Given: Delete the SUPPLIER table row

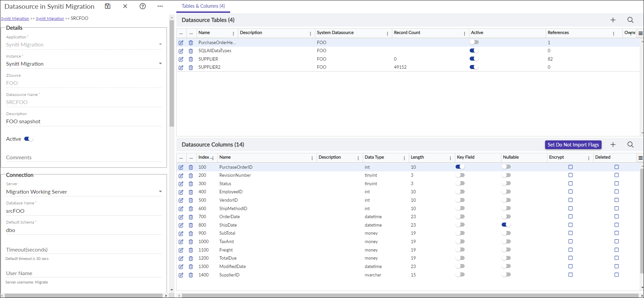Looking at the screenshot, I should pyautogui.click(x=191, y=59).
